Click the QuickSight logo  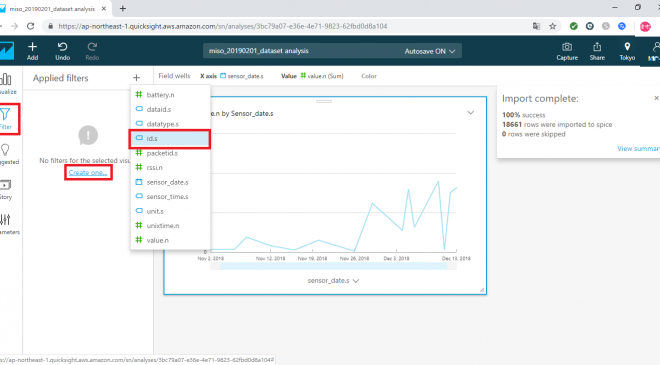tap(6, 51)
